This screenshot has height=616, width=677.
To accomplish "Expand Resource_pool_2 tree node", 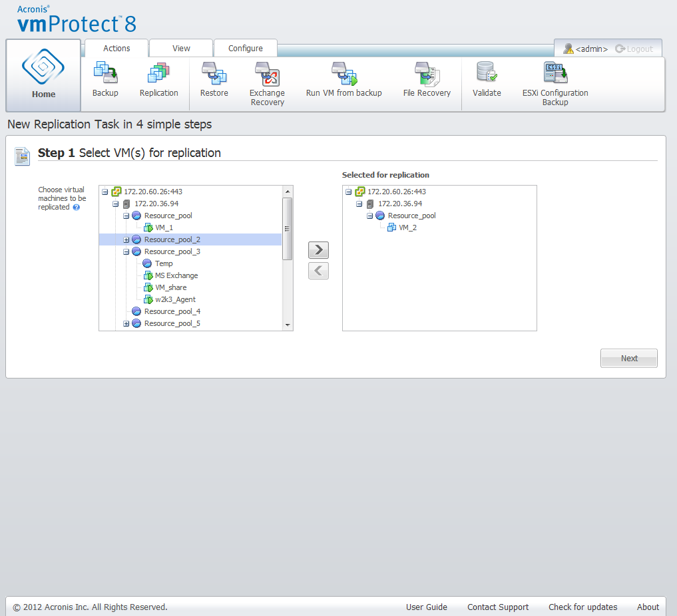I will coord(126,239).
